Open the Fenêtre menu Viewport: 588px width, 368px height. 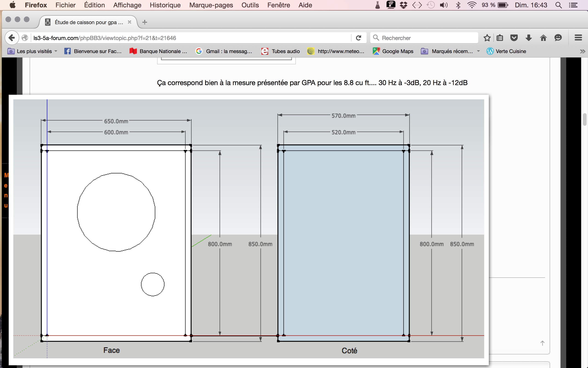278,5
